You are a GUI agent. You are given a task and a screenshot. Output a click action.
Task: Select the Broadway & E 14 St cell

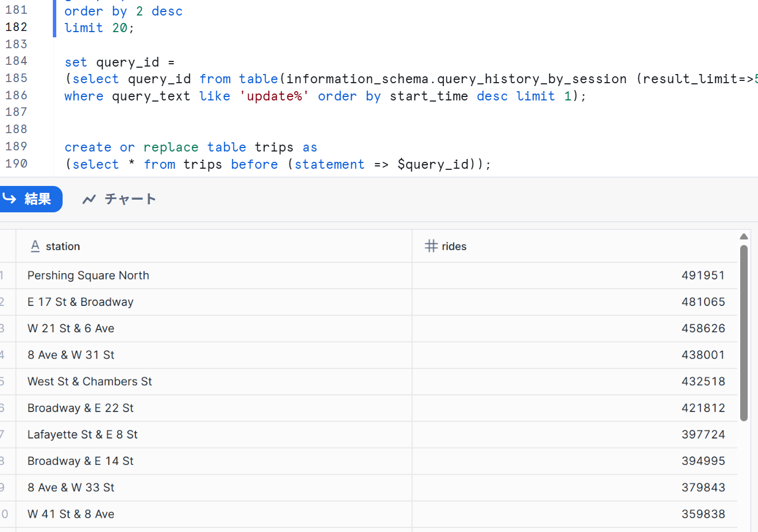(x=214, y=461)
